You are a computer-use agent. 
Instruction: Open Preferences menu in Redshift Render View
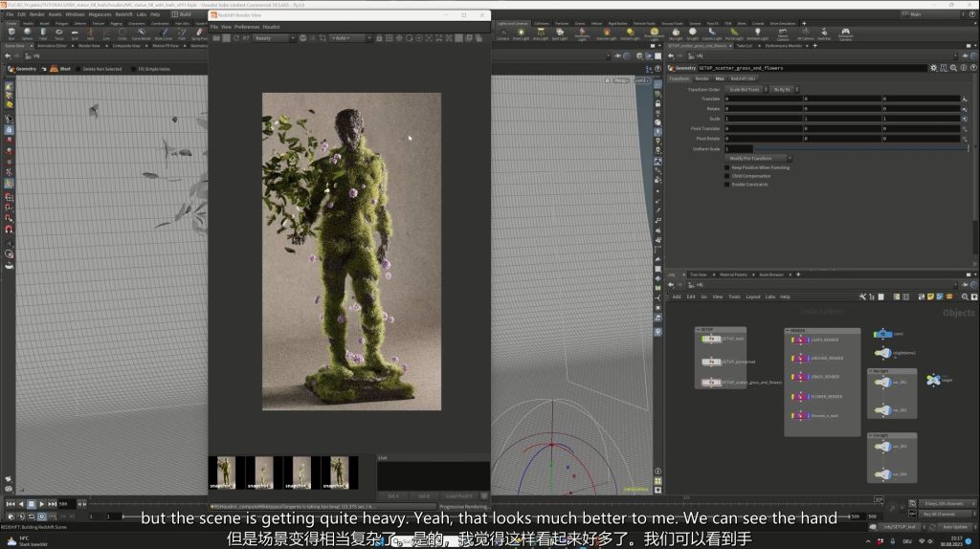(x=247, y=27)
